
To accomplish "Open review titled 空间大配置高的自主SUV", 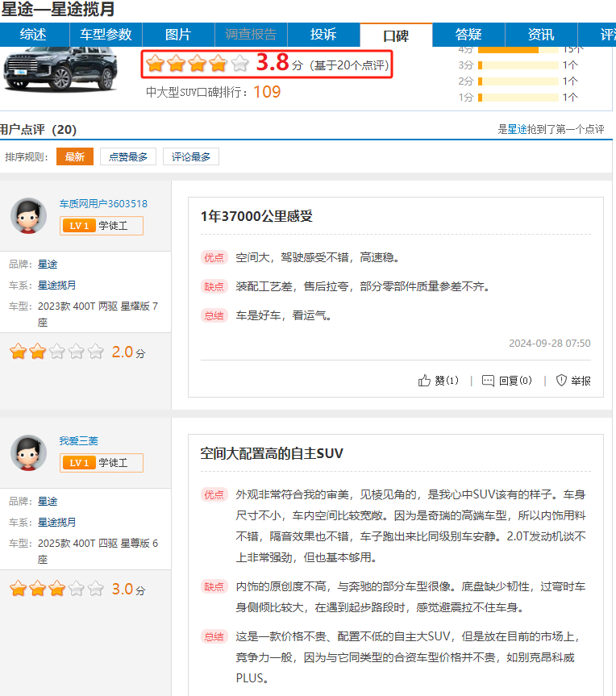I will coord(272,453).
